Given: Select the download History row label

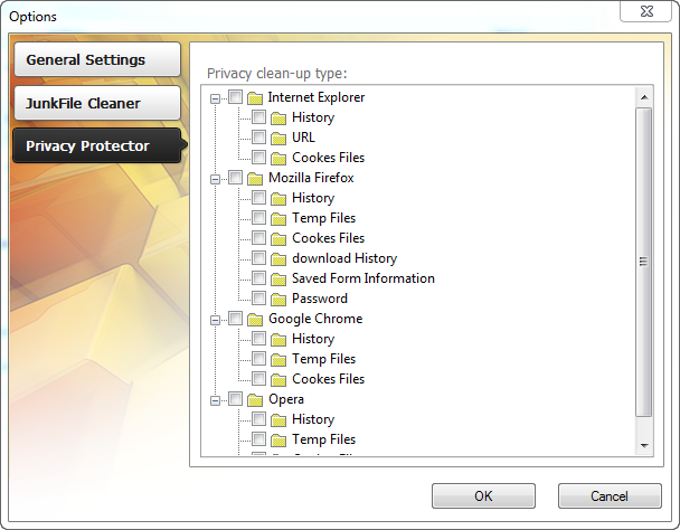Looking at the screenshot, I should (344, 258).
